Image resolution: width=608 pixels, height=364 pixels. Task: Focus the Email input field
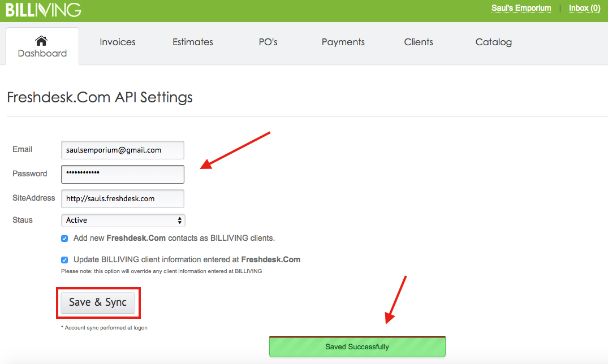(x=123, y=150)
